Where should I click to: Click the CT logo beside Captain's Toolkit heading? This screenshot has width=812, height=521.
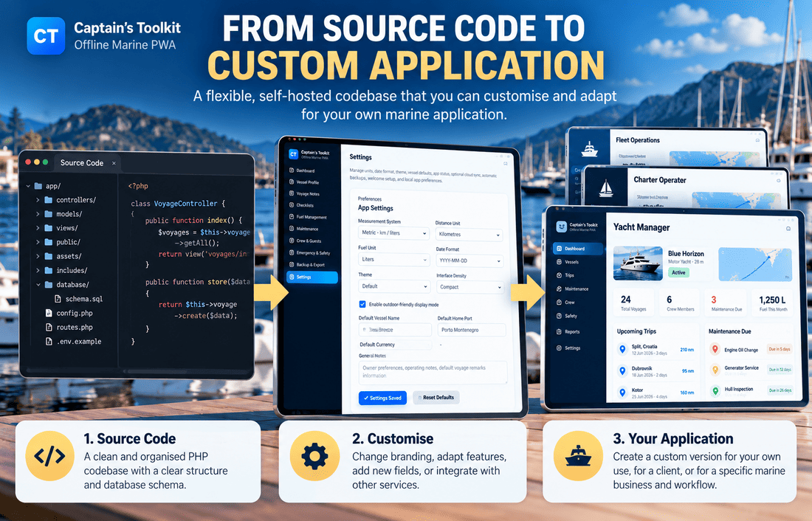point(46,35)
